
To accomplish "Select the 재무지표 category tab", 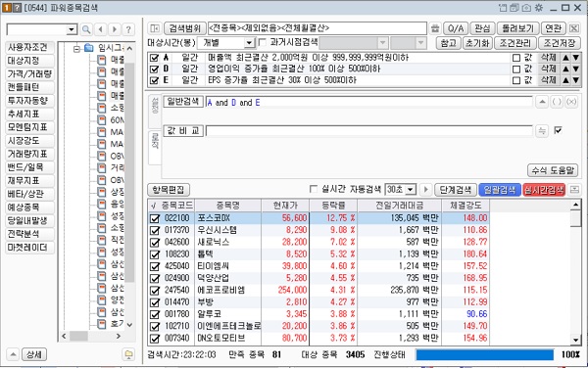I will tap(29, 180).
